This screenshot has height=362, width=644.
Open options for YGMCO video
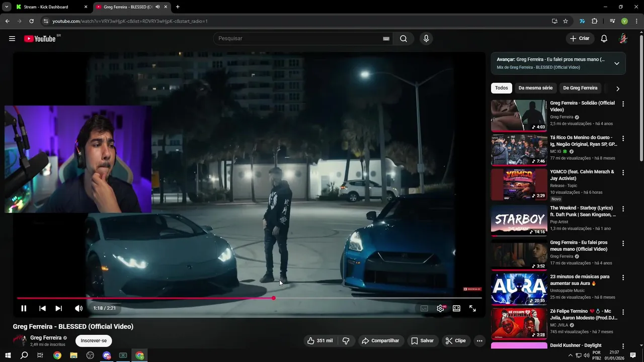click(x=623, y=172)
